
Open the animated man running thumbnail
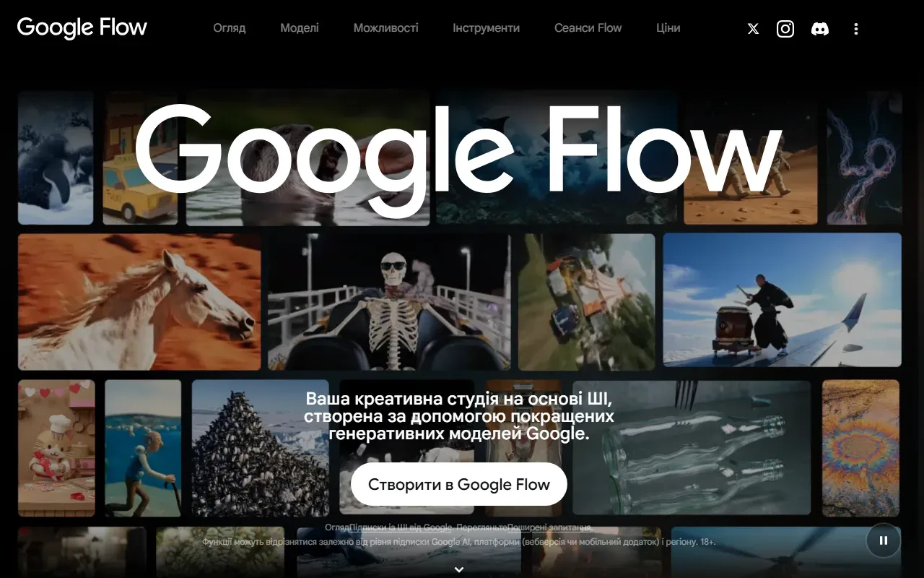(x=143, y=448)
